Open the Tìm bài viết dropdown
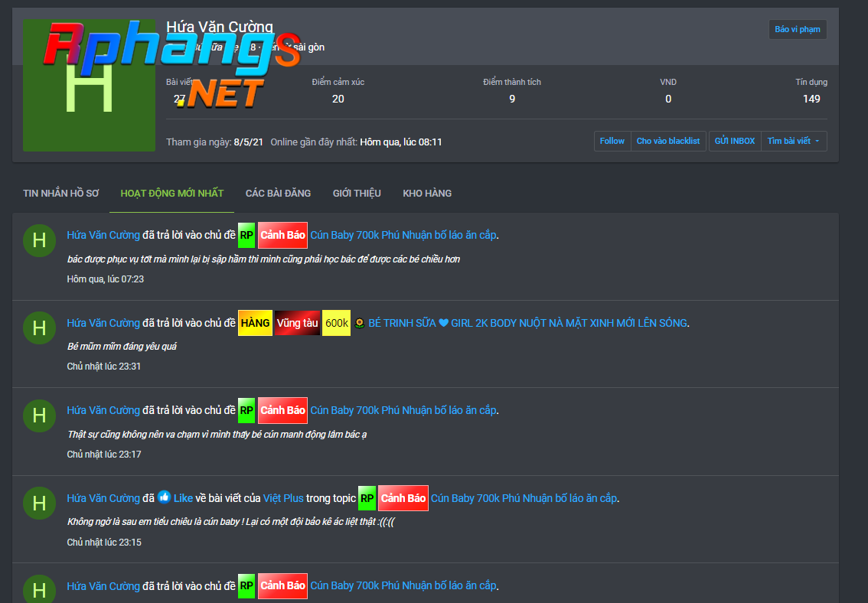This screenshot has height=603, width=868. [794, 141]
